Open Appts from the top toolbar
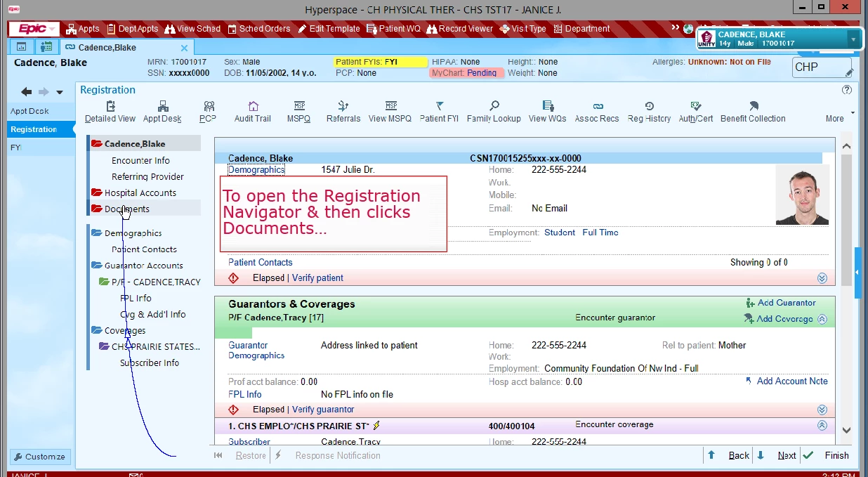 point(82,29)
